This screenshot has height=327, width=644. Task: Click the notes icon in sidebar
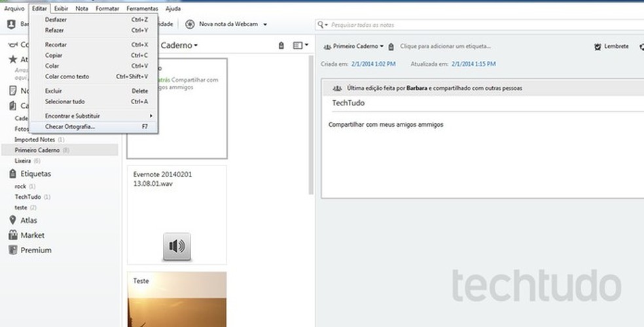tap(13, 91)
